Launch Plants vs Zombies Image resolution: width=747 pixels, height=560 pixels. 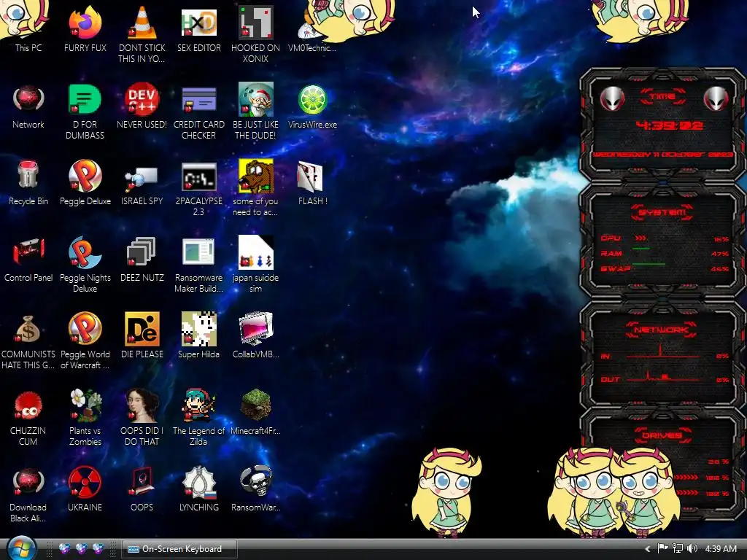point(85,417)
